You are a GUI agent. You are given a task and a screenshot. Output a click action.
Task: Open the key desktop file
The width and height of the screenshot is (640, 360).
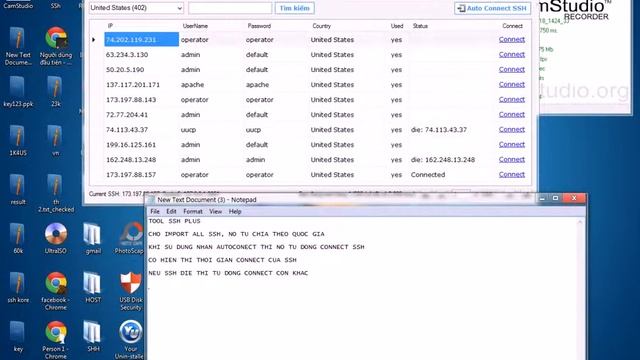coord(18,337)
